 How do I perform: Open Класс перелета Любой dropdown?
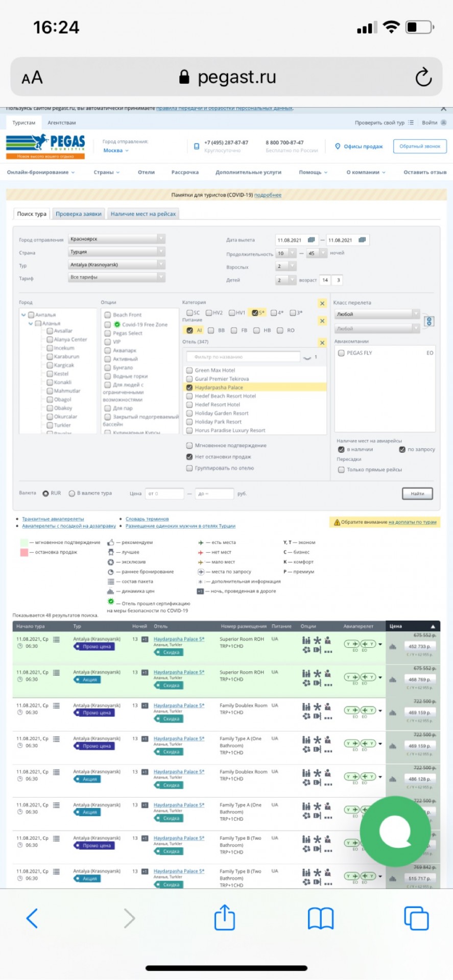(x=377, y=314)
